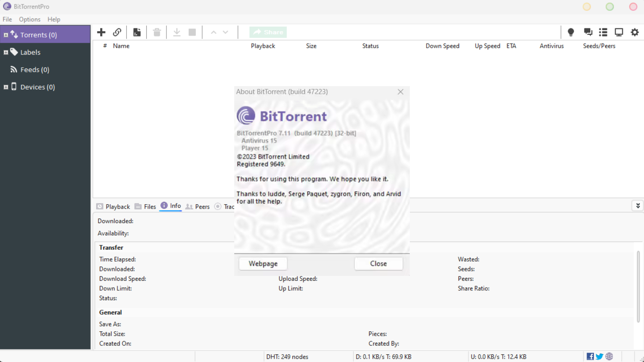Select Feeds (0) in the sidebar
The height and width of the screenshot is (362, 644).
coord(45,69)
